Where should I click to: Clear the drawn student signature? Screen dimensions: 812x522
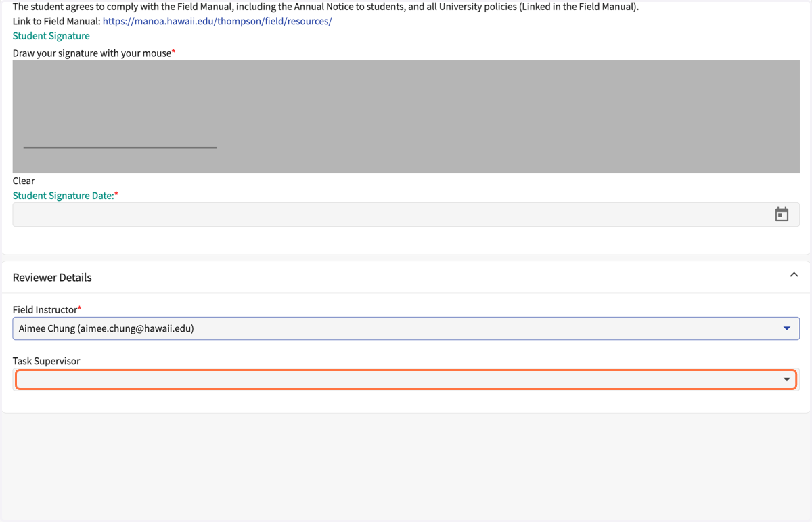point(24,181)
